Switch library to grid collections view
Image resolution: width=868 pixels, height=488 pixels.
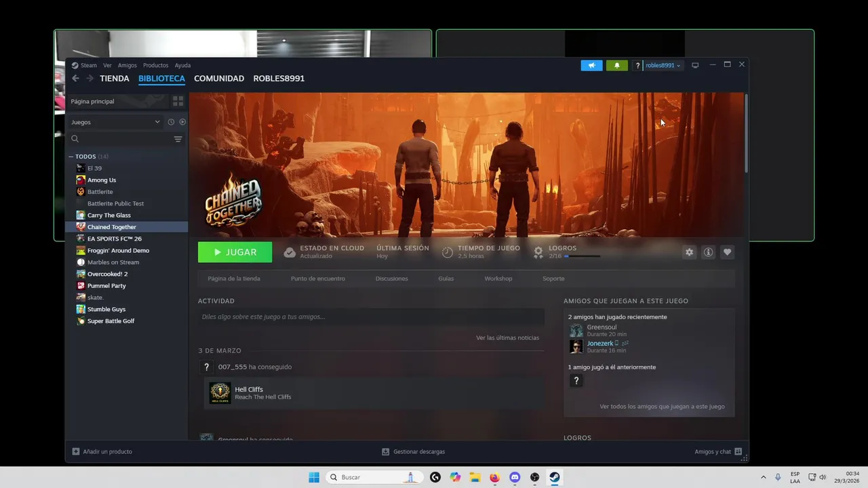click(x=178, y=101)
